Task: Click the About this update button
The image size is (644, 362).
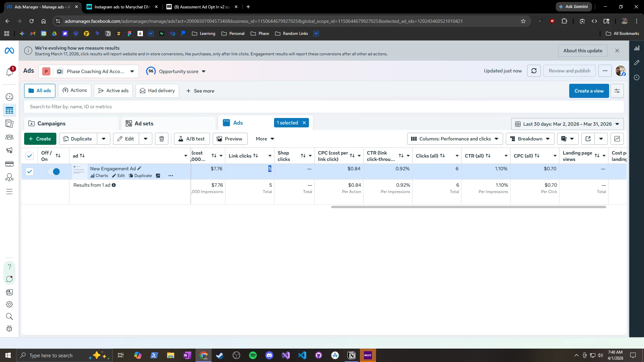Action: 583,51
